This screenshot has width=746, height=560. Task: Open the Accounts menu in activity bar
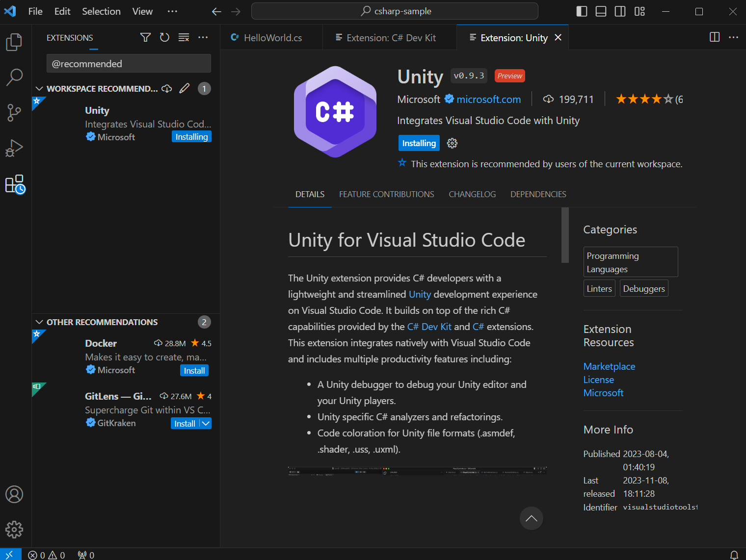click(14, 494)
